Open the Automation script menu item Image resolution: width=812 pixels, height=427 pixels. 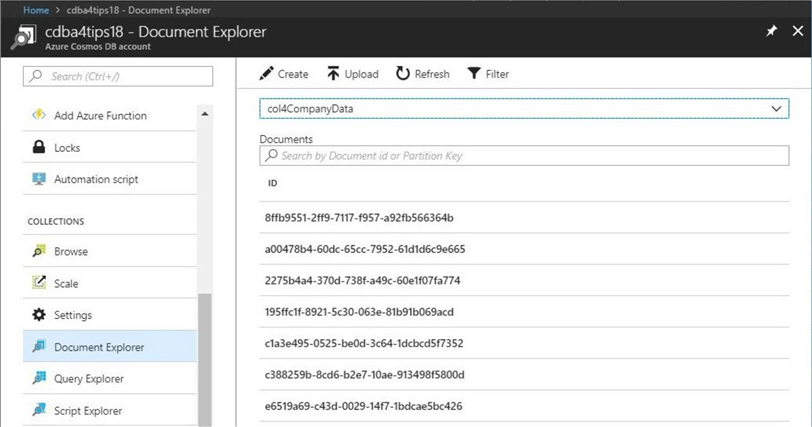(110, 179)
